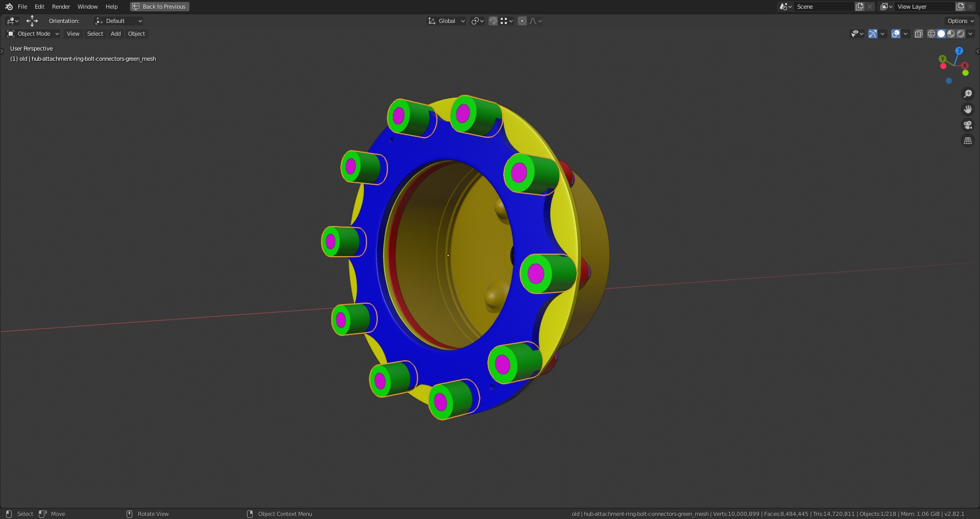Click the Z axis on the navigation gizmo
This screenshot has height=519, width=980.
[959, 51]
